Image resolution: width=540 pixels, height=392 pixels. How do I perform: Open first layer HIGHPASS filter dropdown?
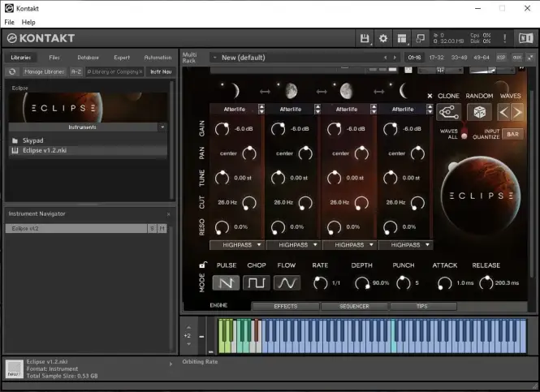click(x=237, y=245)
